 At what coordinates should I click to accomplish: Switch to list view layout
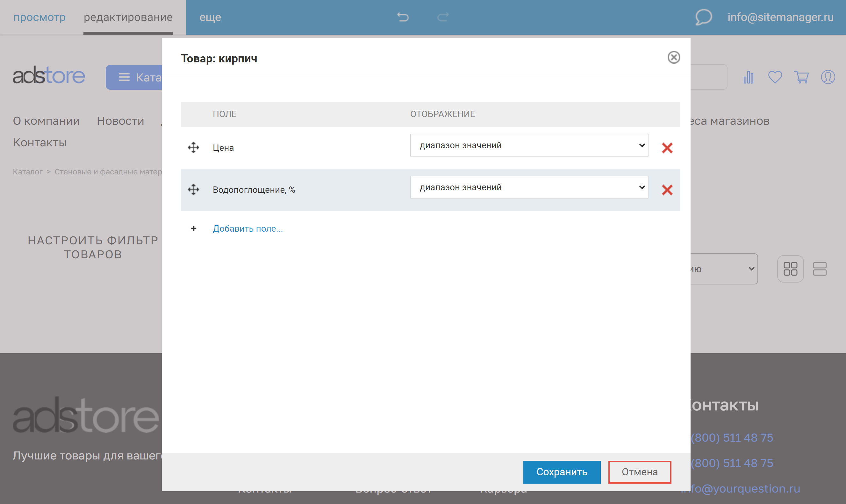820,269
